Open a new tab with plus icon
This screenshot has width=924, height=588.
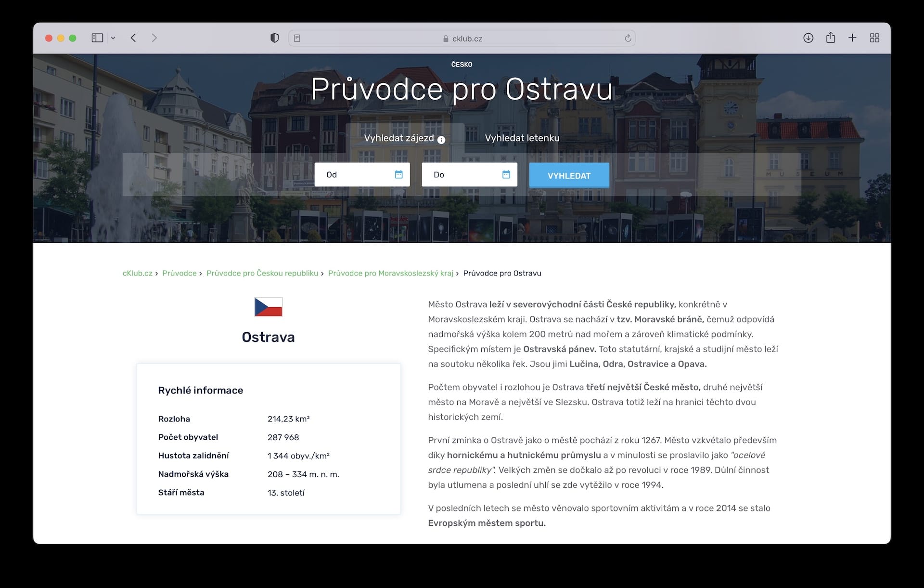[x=852, y=38]
